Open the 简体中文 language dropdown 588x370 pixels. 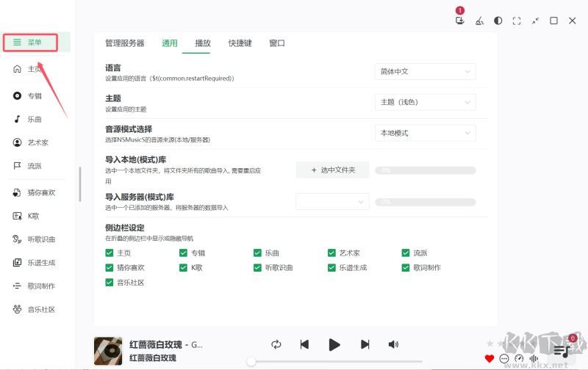(425, 72)
